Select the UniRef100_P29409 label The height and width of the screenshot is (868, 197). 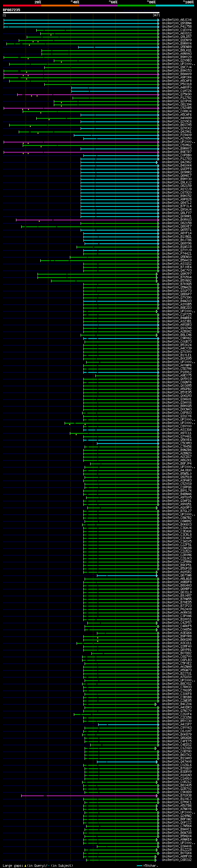[x=177, y=135]
